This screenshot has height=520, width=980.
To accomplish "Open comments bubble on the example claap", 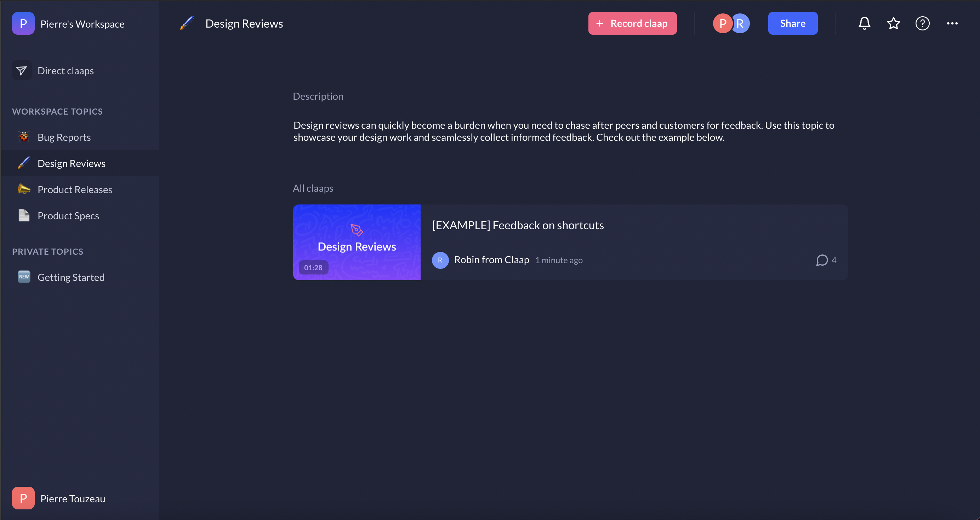I will point(822,260).
